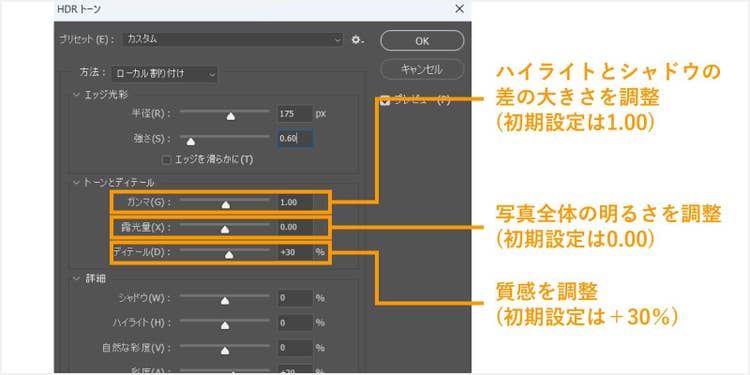
Task: Collapse the トーンとディテール section
Action: 76,182
